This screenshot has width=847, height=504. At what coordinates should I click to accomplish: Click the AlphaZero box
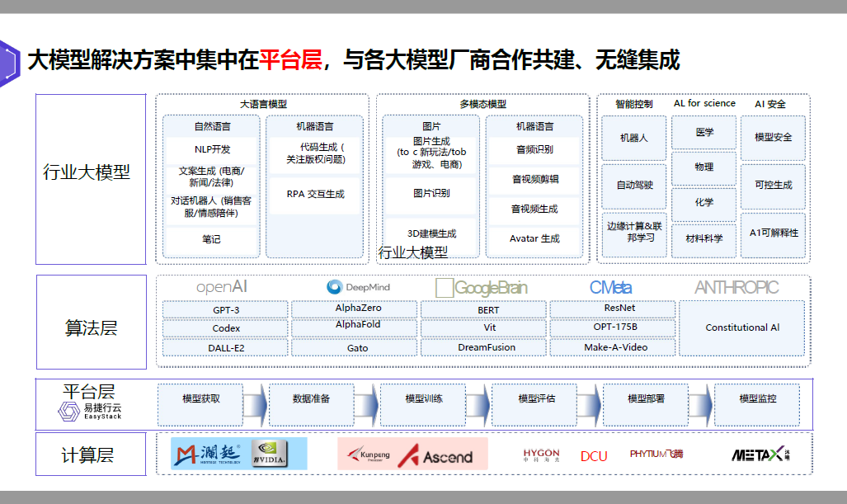click(355, 309)
